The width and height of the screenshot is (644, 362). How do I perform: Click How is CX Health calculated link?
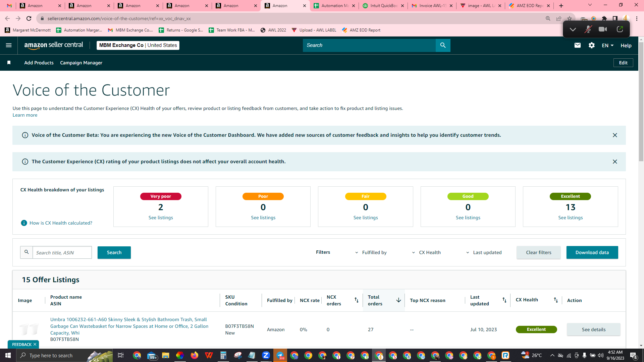pyautogui.click(x=61, y=223)
